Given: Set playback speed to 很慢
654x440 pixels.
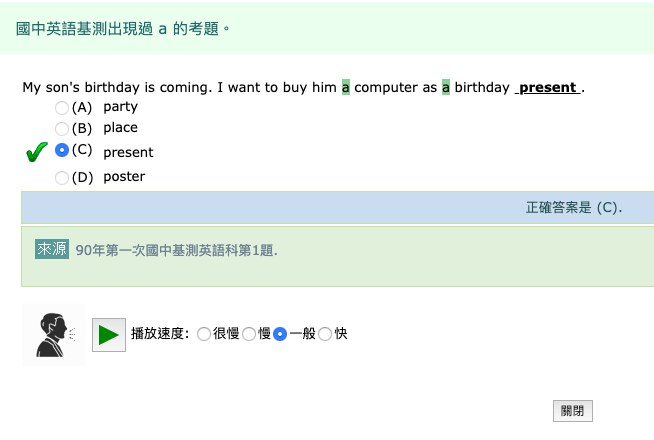Looking at the screenshot, I should [x=204, y=334].
